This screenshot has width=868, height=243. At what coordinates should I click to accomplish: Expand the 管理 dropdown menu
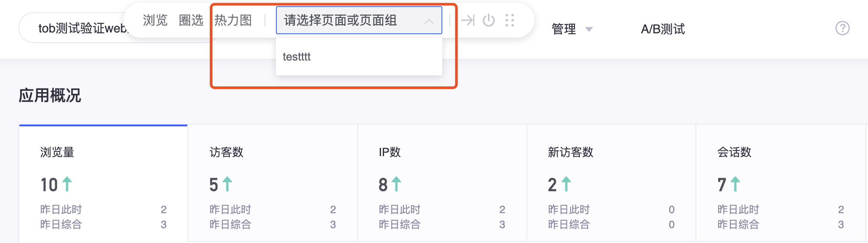(x=572, y=29)
